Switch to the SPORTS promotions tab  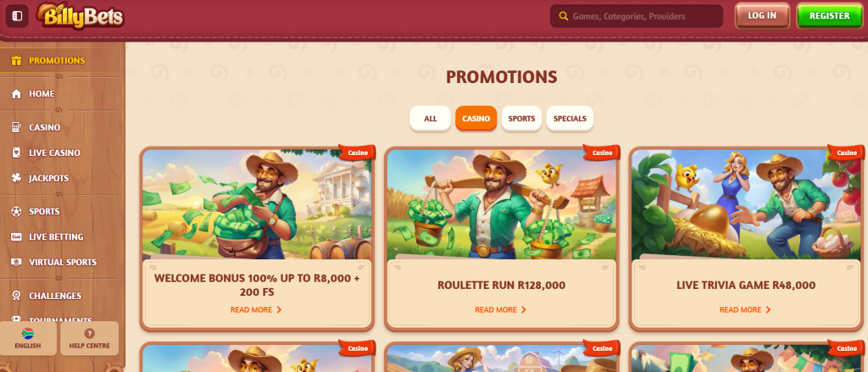pyautogui.click(x=521, y=119)
